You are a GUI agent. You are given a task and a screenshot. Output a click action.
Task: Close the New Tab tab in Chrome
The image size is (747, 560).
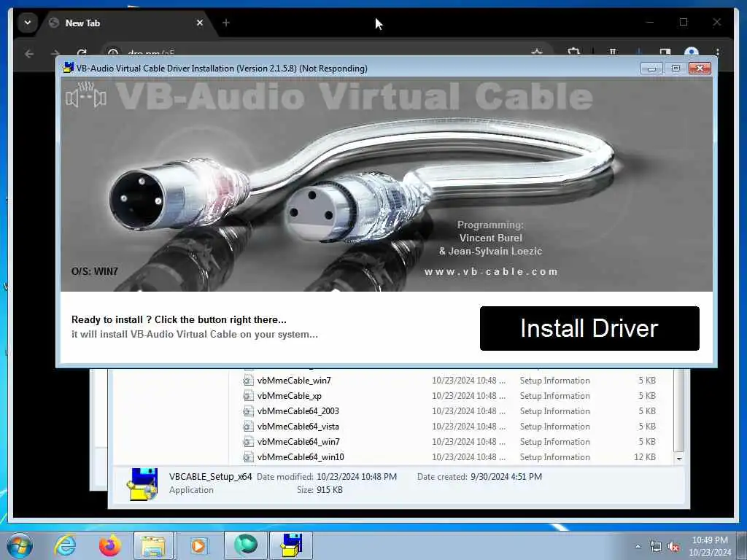click(200, 23)
